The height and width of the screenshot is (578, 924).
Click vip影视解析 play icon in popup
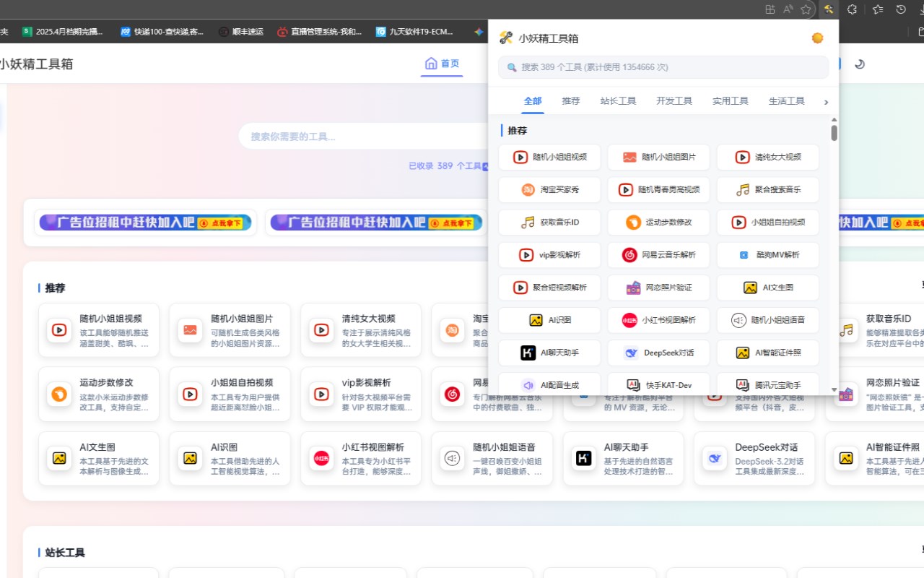[526, 255]
